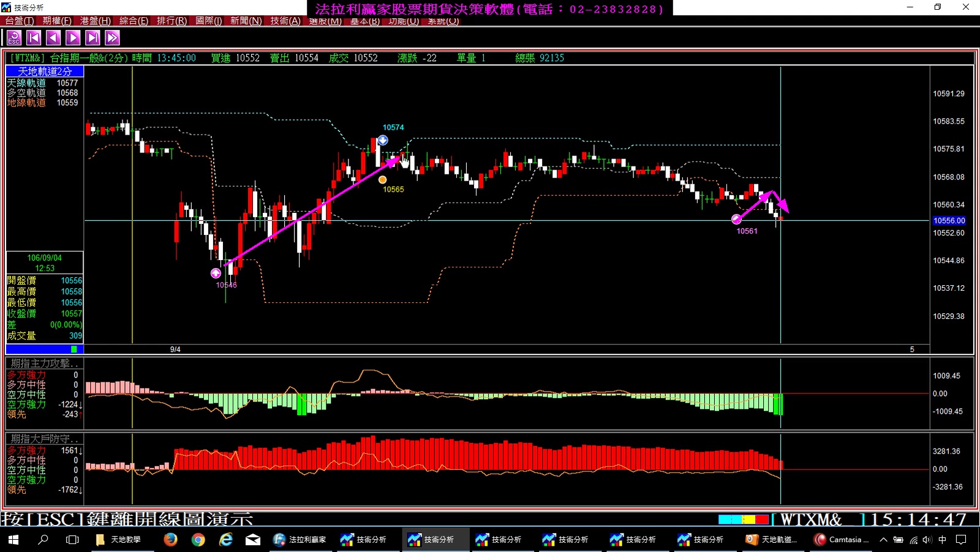Open the 技術(A) menu
This screenshot has width=980, height=552.
(x=285, y=21)
